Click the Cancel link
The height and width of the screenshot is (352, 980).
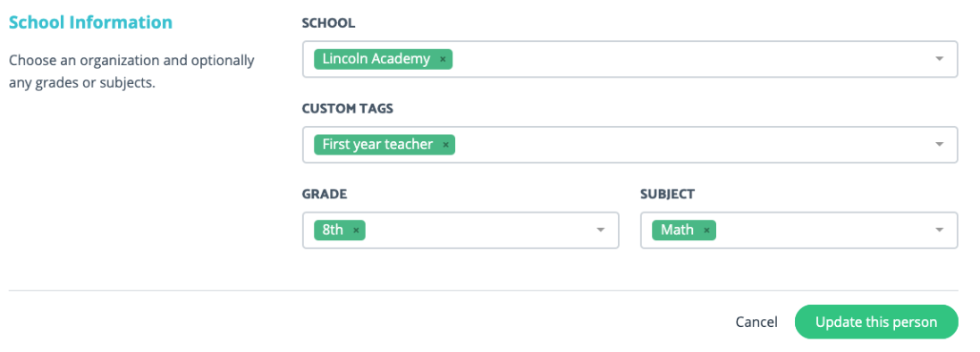coord(756,322)
